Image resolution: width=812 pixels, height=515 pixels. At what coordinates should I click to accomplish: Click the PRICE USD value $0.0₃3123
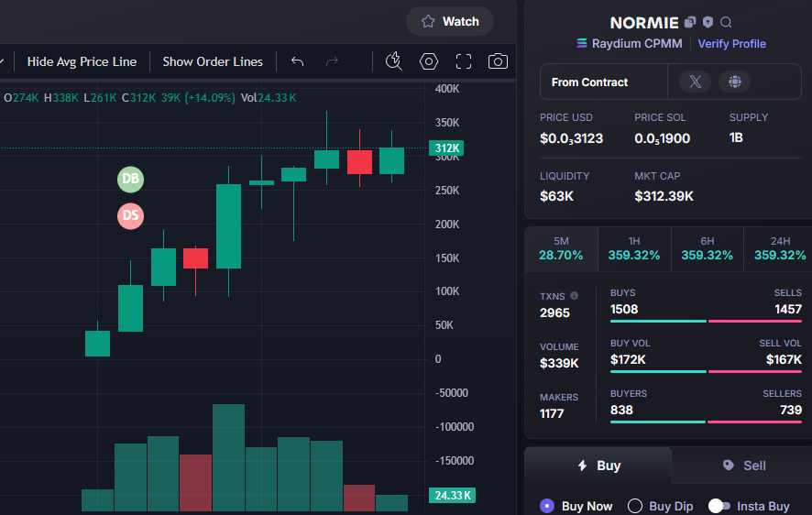[571, 138]
